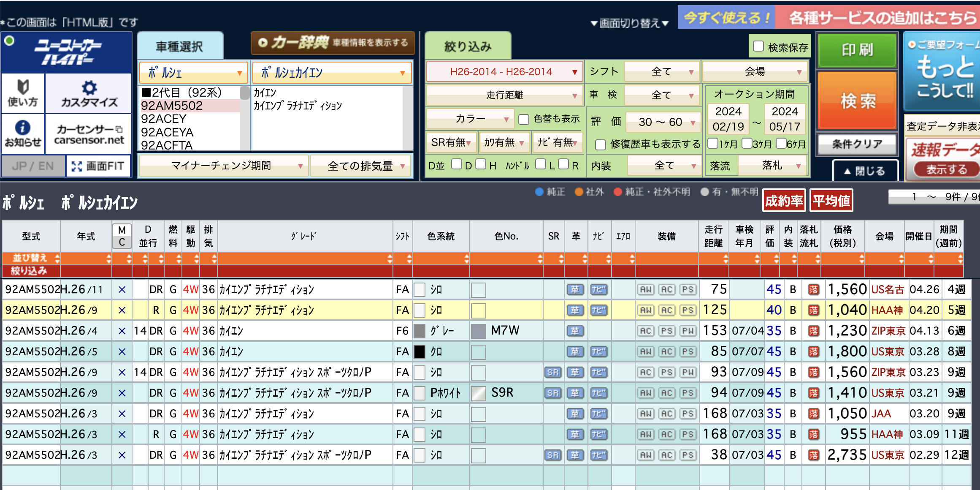The image size is (980, 490).
Task: Open the 画面切り替え menu
Action: [x=629, y=23]
